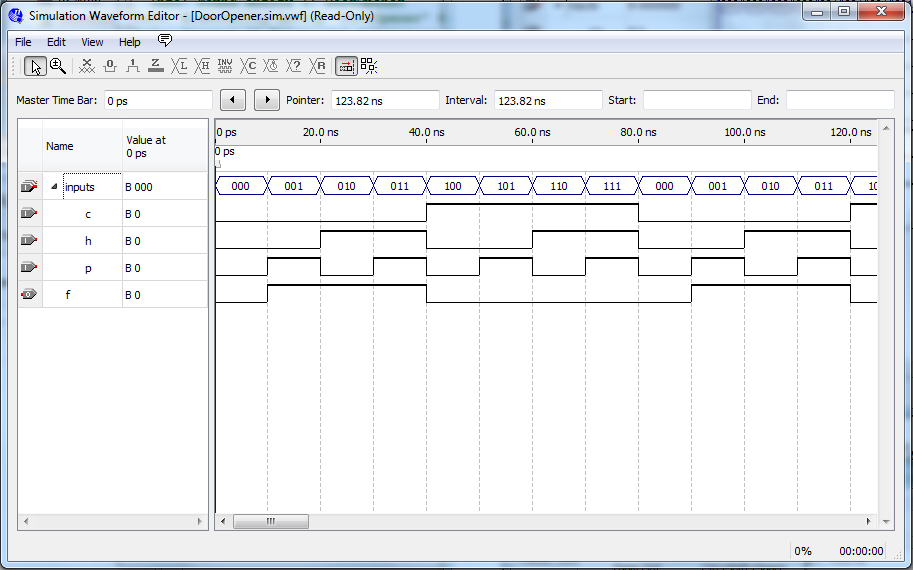The width and height of the screenshot is (913, 570).
Task: Move time bar to next transition
Action: click(267, 100)
